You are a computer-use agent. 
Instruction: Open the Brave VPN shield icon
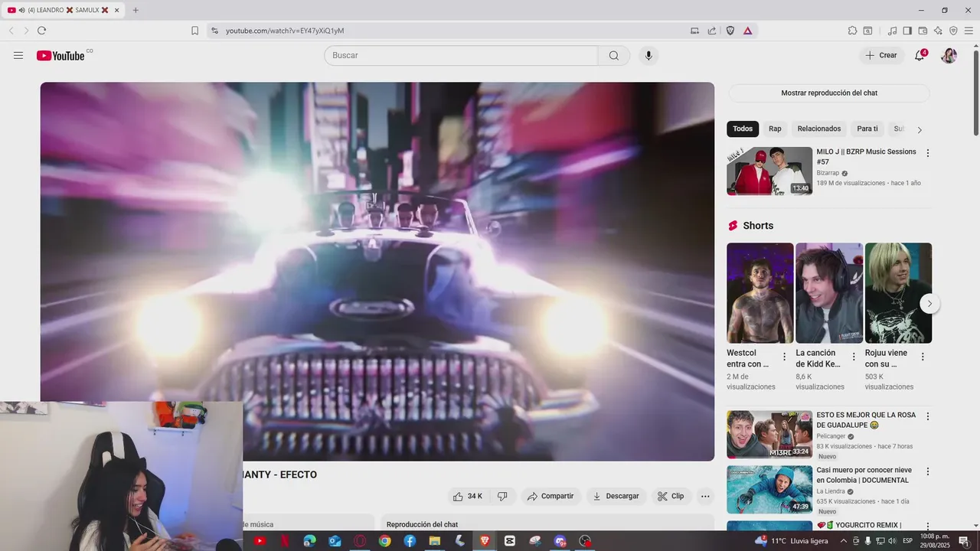(953, 31)
